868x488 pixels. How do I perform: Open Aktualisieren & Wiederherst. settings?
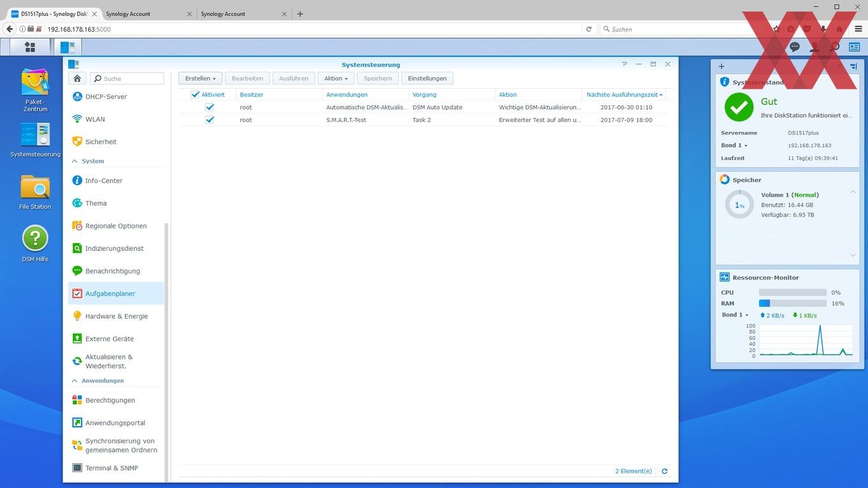[x=116, y=362]
